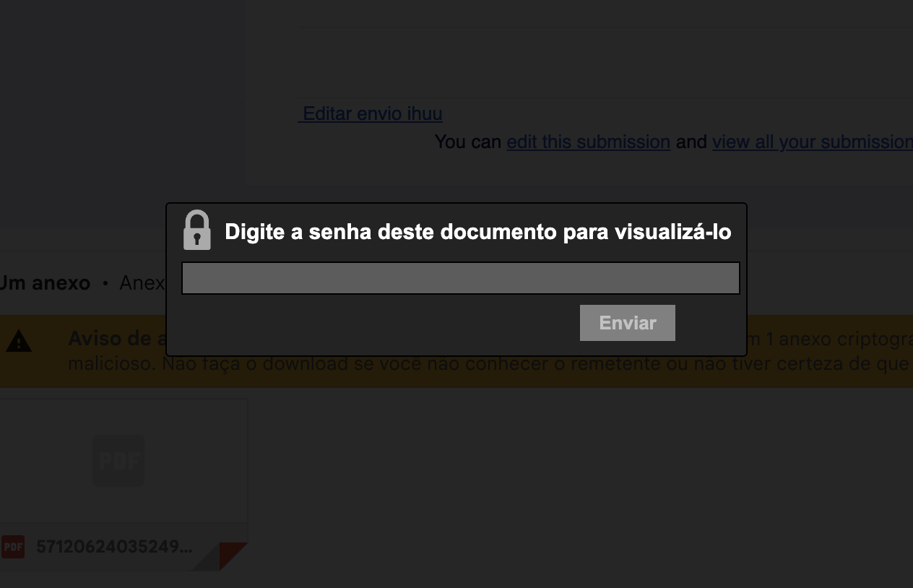The image size is (913, 588).
Task: Open the PDF attachment thumbnail preview area
Action: 124,461
